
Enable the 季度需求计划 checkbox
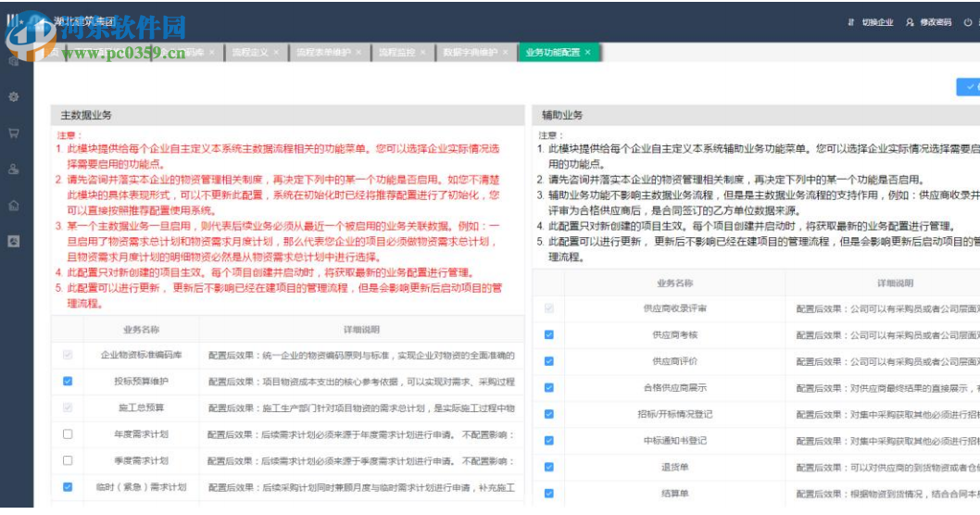coord(68,460)
